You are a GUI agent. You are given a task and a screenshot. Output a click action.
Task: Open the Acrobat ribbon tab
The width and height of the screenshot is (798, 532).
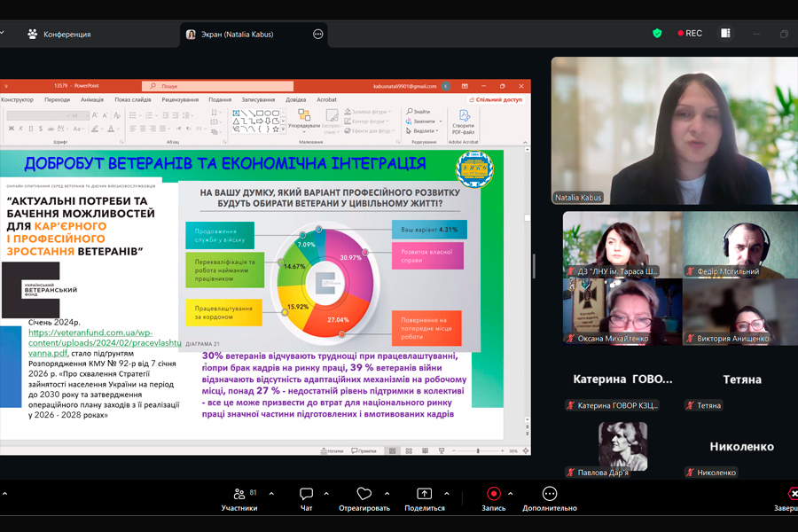pos(326,100)
